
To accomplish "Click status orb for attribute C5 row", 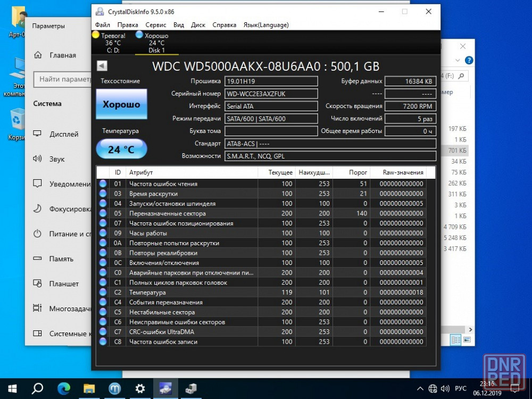I will 103,312.
